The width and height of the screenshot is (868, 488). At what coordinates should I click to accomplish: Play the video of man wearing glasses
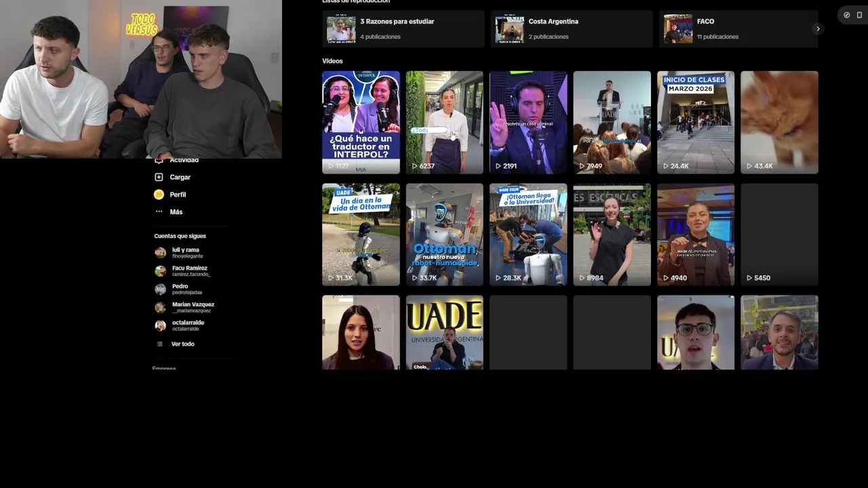(x=696, y=332)
